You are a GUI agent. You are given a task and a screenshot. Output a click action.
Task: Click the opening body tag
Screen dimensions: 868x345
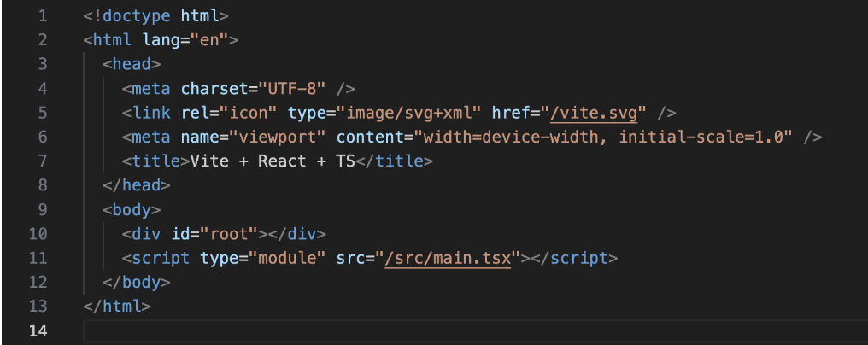pos(132,210)
